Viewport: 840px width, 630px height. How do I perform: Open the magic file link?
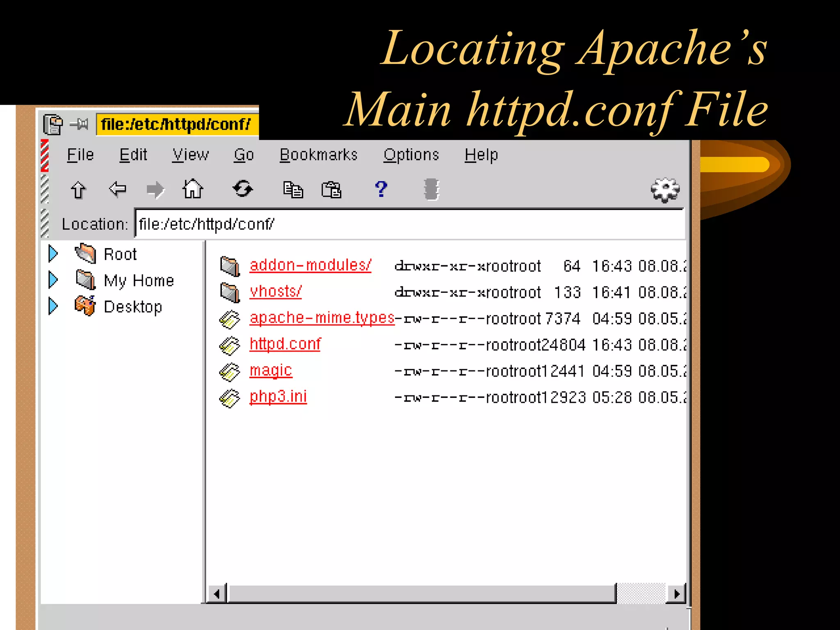[271, 370]
